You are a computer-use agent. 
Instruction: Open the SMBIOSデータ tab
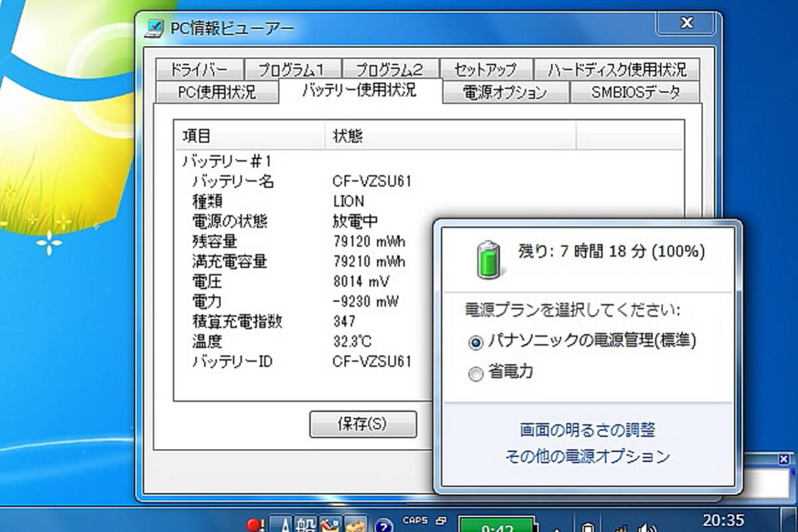coord(636,92)
